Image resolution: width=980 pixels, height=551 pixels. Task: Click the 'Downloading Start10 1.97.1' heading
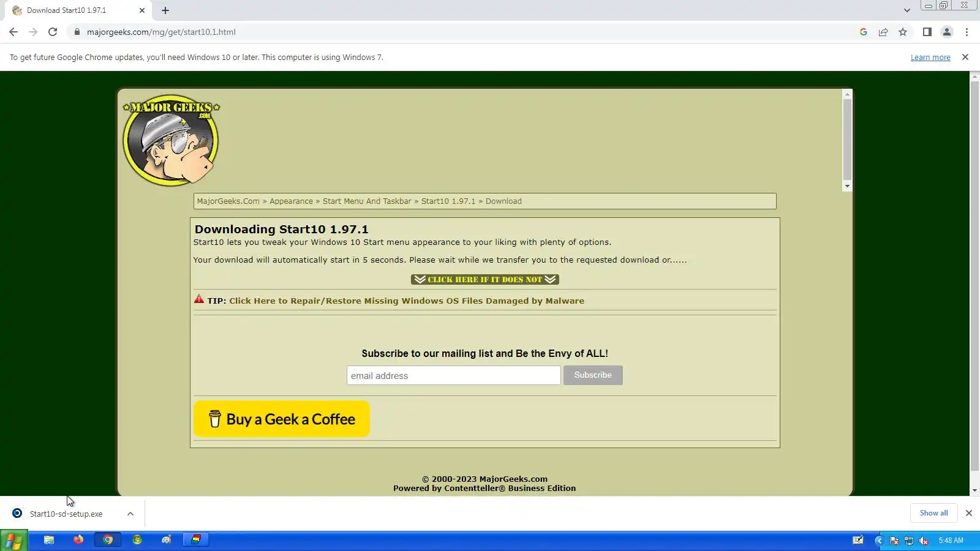coord(282,230)
